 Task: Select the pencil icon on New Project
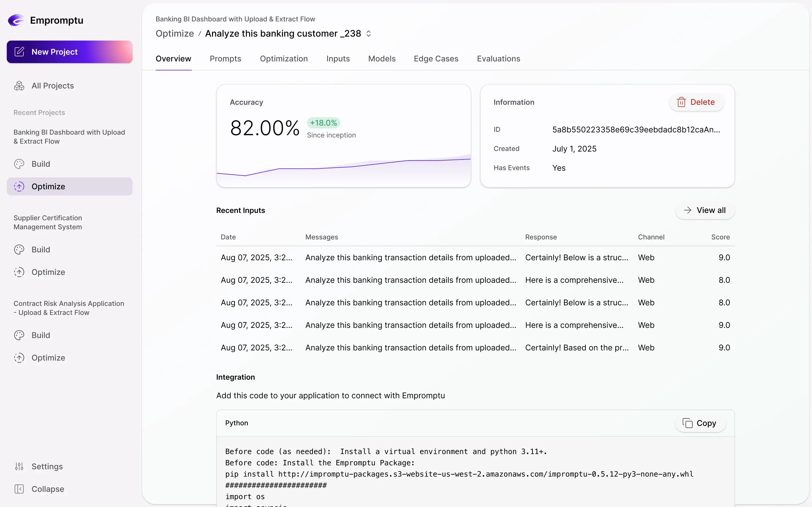pos(19,52)
